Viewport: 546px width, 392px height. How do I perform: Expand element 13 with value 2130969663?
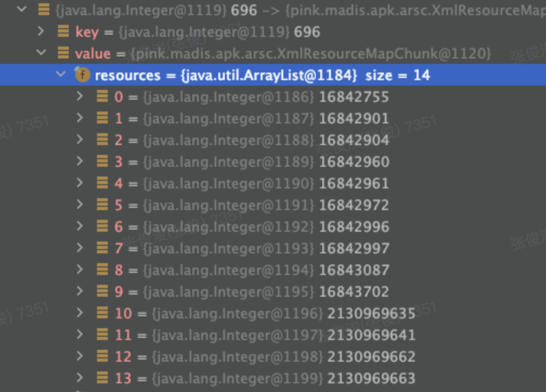(80, 378)
